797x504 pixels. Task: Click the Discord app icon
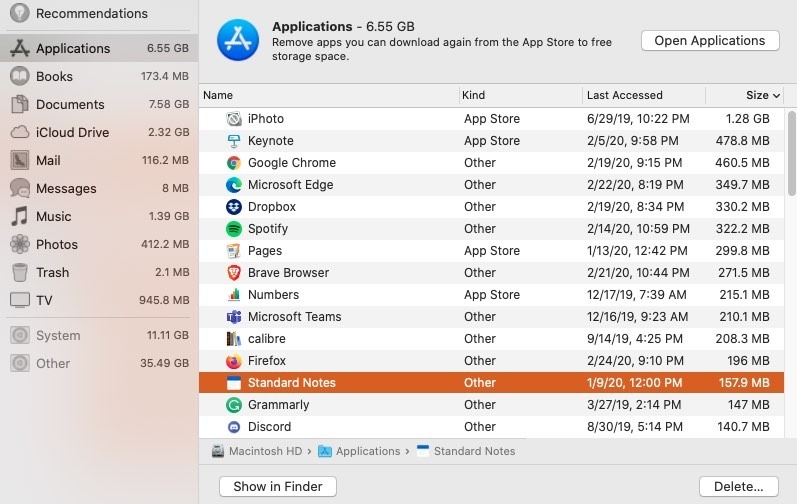tap(234, 427)
